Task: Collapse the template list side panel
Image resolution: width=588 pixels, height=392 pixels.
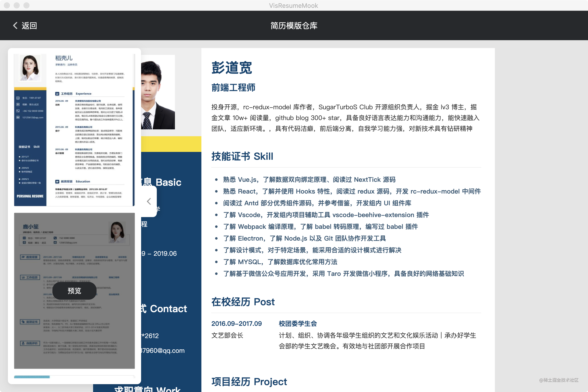Action: pos(149,201)
